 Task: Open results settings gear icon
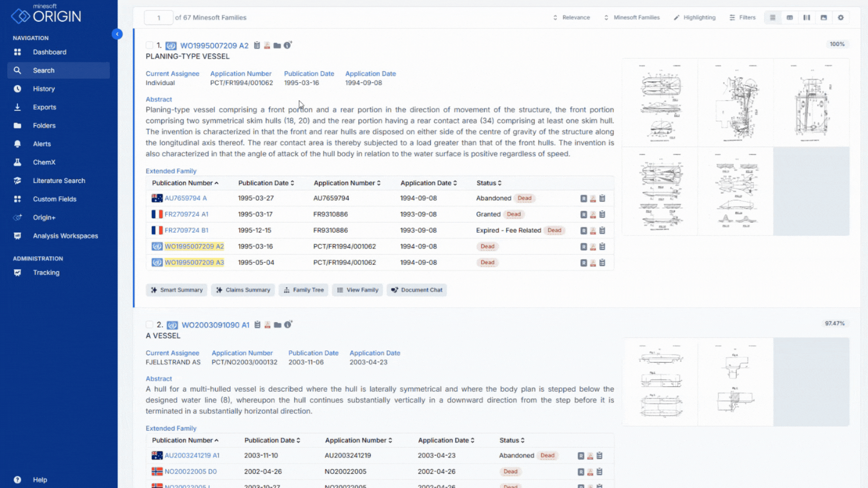840,18
